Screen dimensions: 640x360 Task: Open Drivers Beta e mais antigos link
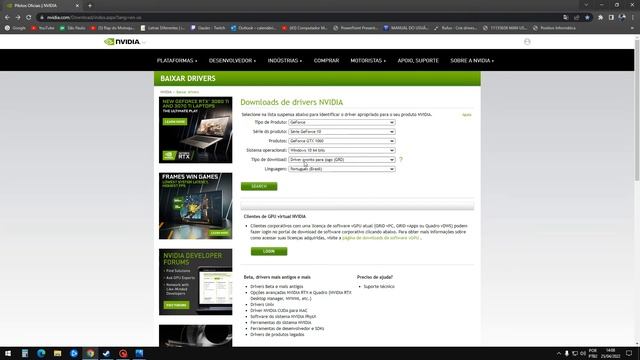pos(276,287)
